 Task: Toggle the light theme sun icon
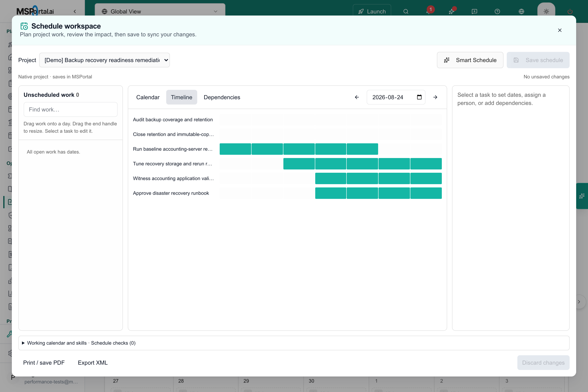point(546,11)
